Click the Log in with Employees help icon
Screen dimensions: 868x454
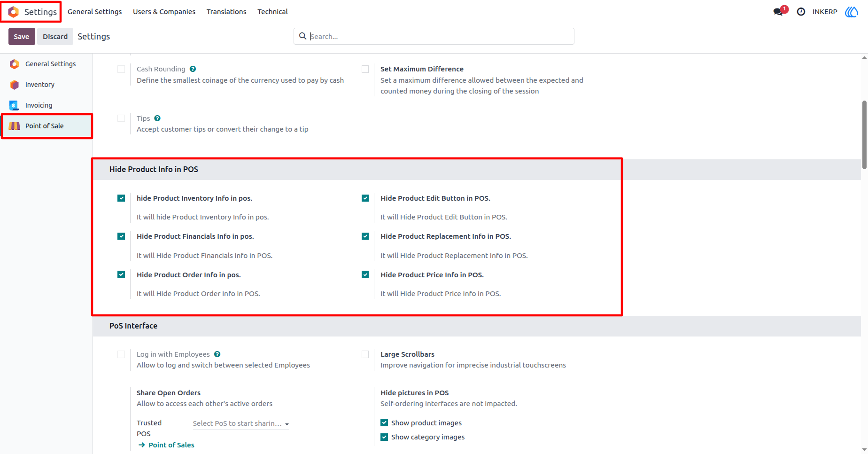click(217, 354)
